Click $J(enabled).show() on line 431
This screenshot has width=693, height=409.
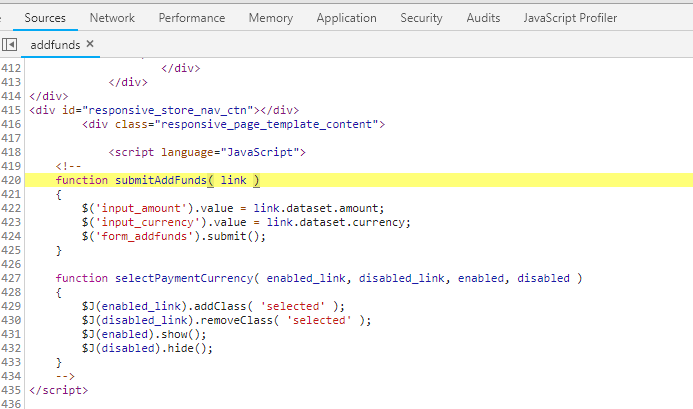tap(144, 334)
